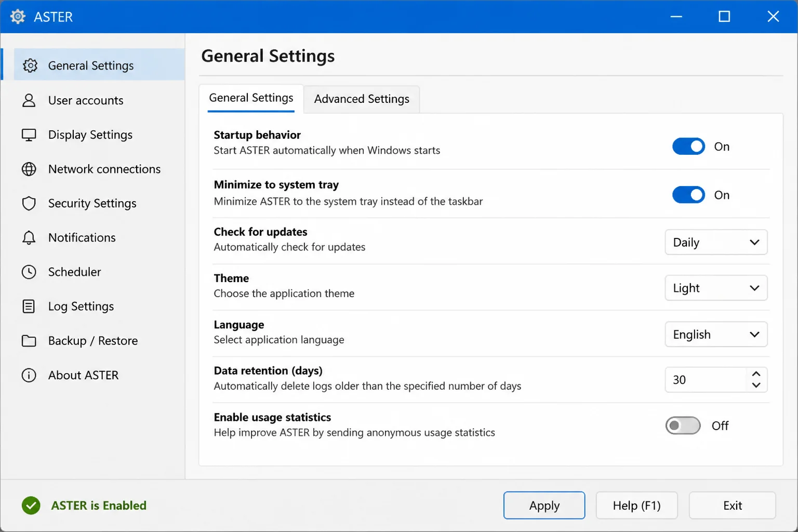
Task: Select the General Settings tab
Action: point(251,98)
